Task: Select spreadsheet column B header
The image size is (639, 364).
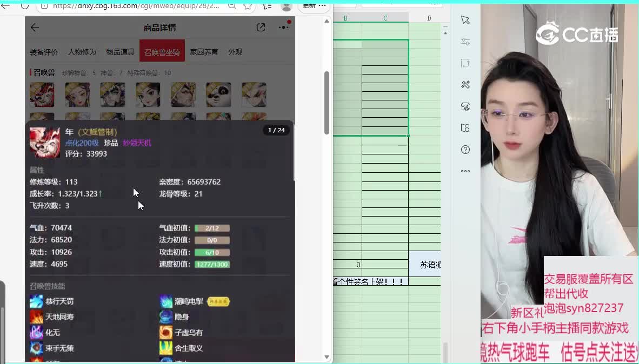Action: [345, 18]
